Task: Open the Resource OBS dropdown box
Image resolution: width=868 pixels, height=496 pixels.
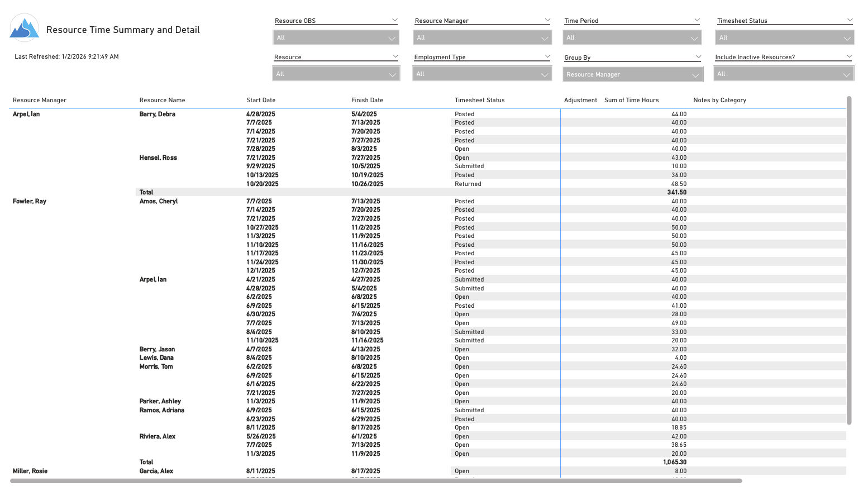Action: (x=336, y=37)
